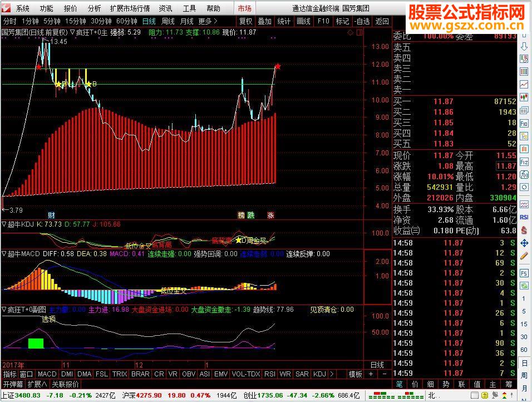Click the orange 自 watchlist icon
The image size is (532, 402).
coord(524,149)
